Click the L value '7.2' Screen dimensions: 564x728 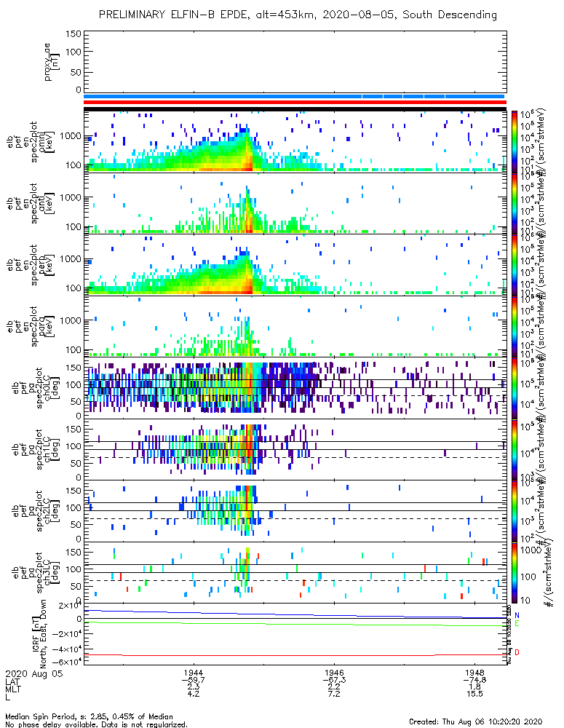(x=334, y=694)
